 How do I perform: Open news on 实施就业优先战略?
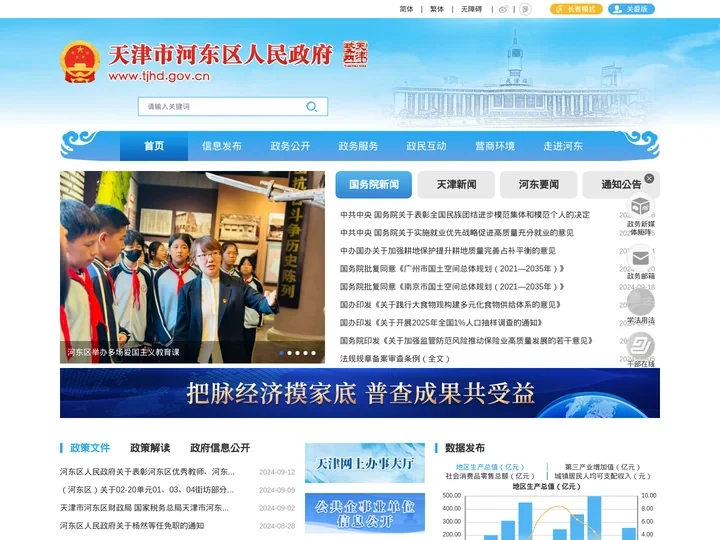pyautogui.click(x=457, y=233)
